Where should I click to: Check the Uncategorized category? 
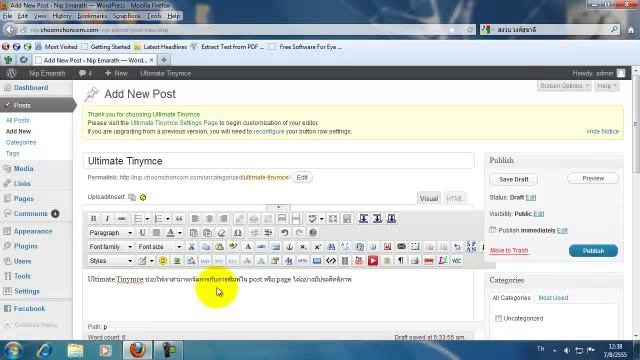click(x=498, y=318)
